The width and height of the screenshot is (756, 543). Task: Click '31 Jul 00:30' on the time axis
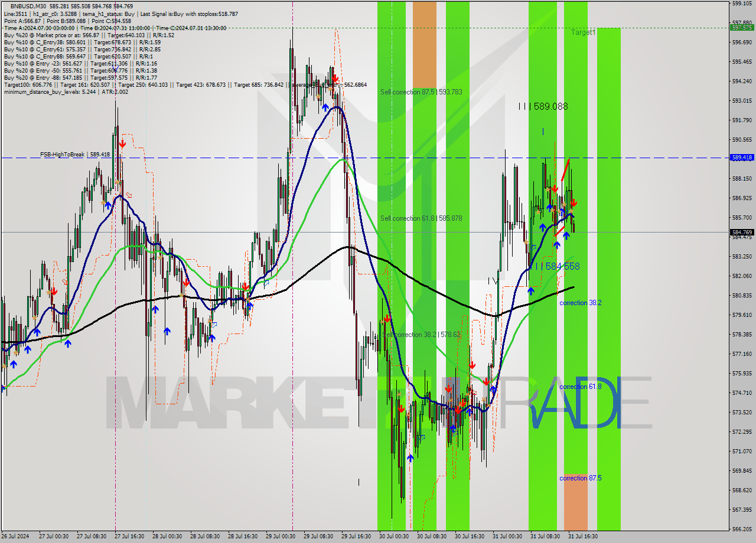507,537
